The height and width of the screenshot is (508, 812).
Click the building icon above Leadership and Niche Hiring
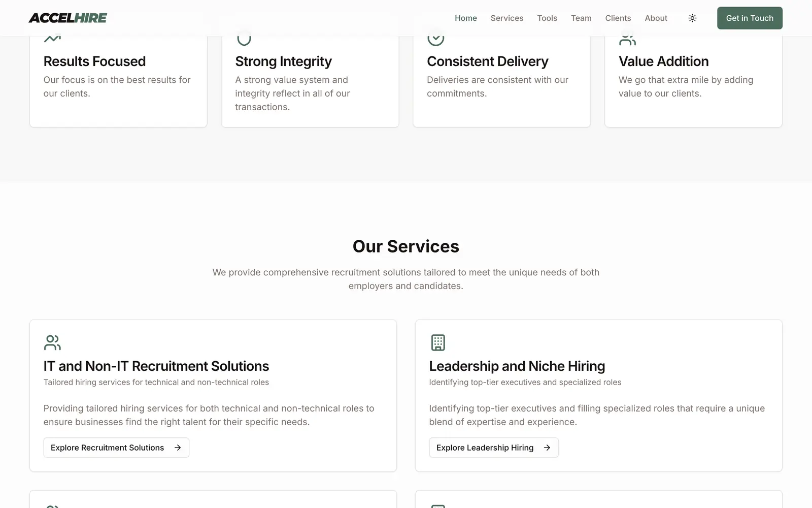pyautogui.click(x=438, y=342)
